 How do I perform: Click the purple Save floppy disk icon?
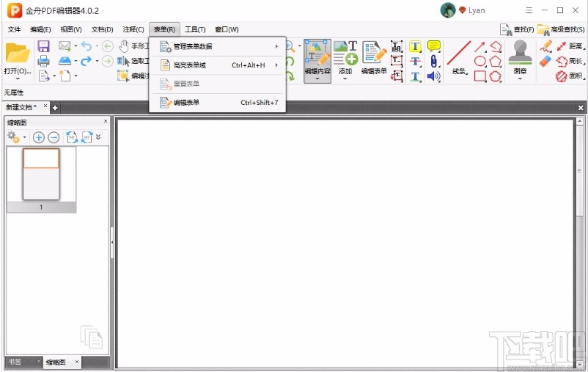tap(43, 46)
